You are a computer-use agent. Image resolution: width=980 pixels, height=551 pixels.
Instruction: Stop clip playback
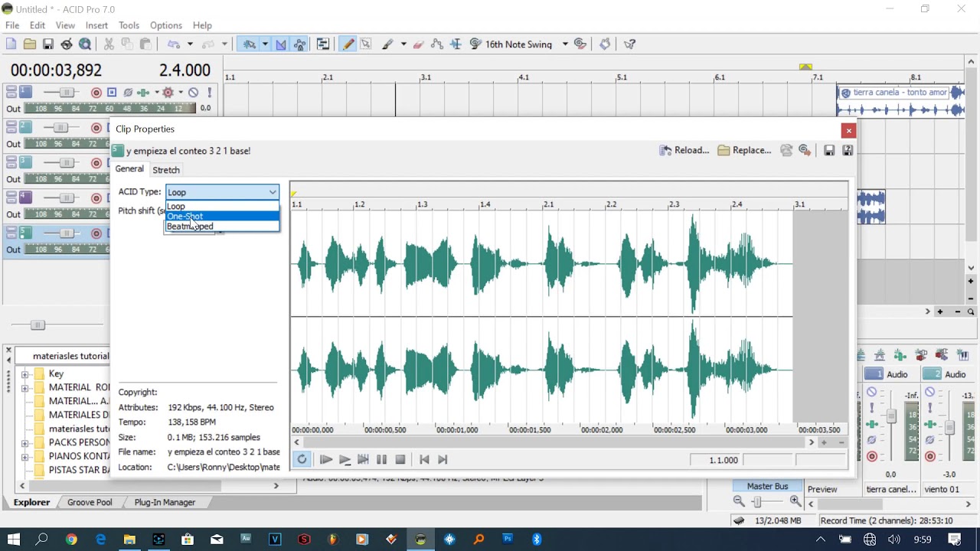(400, 460)
